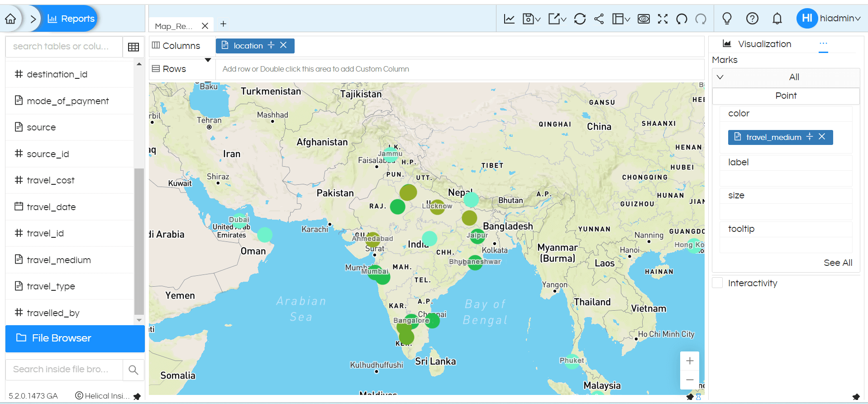Click the file browser search magnifier
The width and height of the screenshot is (868, 404).
134,370
